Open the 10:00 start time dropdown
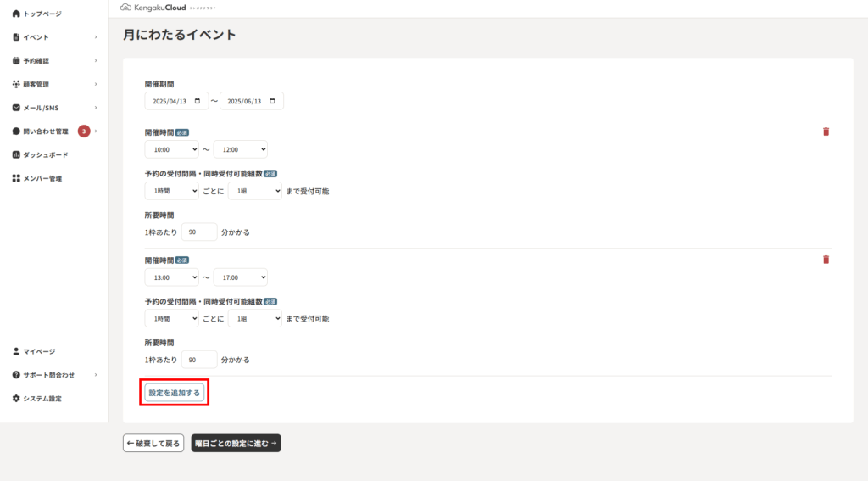This screenshot has width=868, height=481. click(x=171, y=149)
